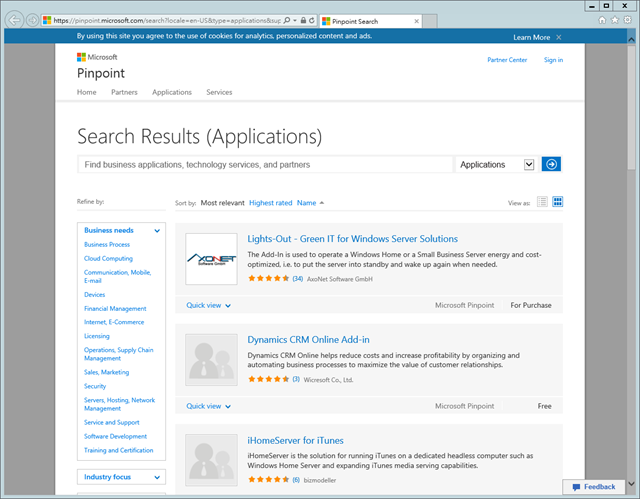Click the Find business applications search field
Viewport: 640px width, 499px height.
click(x=265, y=164)
